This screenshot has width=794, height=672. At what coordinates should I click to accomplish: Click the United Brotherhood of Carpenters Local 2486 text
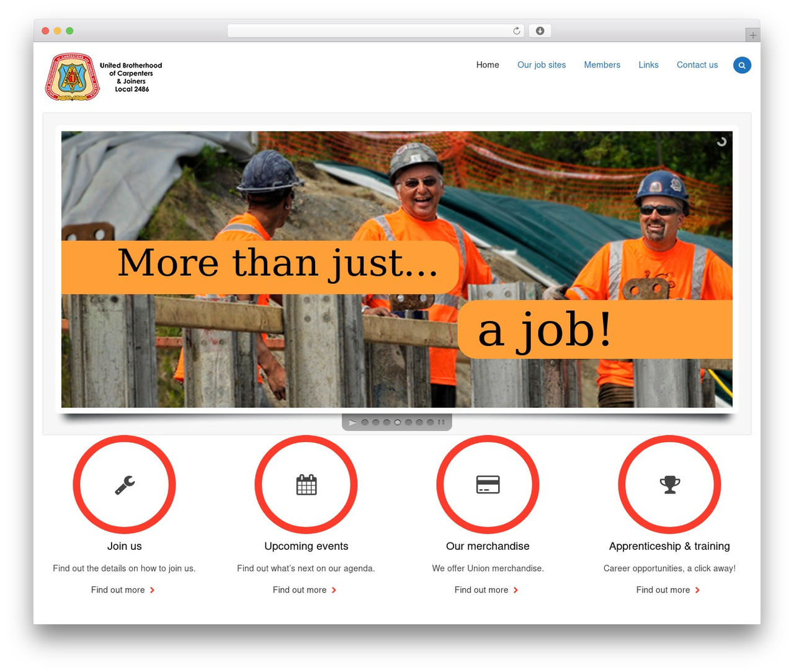coord(131,77)
